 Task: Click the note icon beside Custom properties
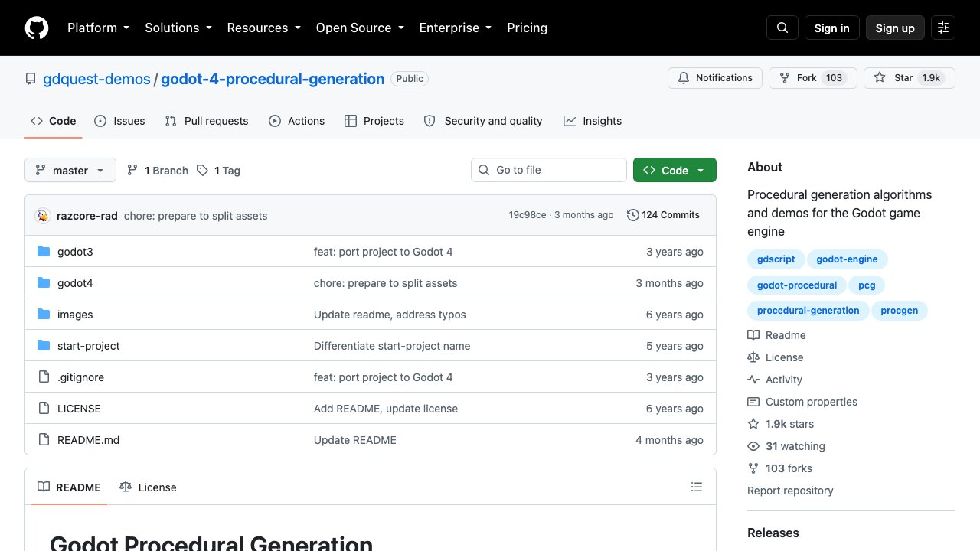(x=753, y=402)
